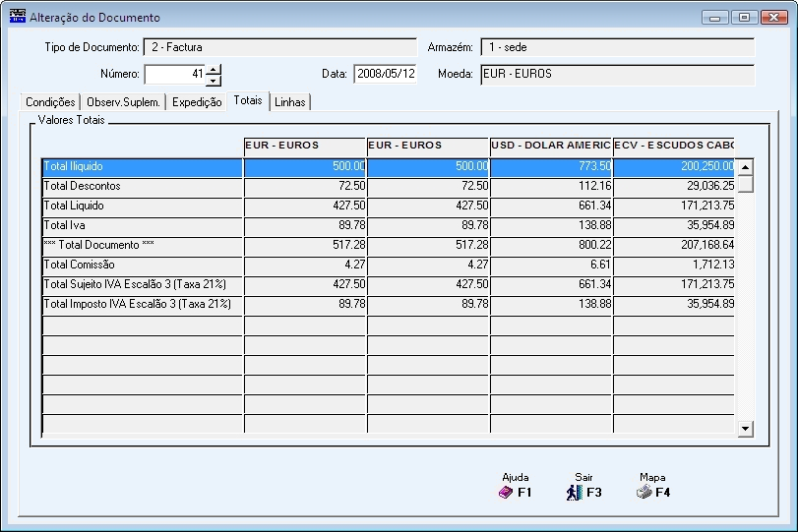798x532 pixels.
Task: Increase Número with the up spinner arrow
Action: [214, 69]
